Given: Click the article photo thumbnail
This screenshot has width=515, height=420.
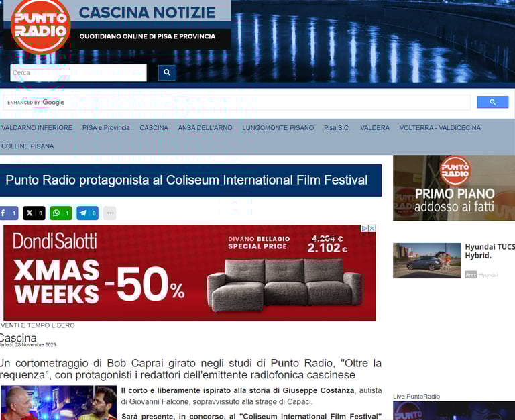Looking at the screenshot, I should point(58,403).
